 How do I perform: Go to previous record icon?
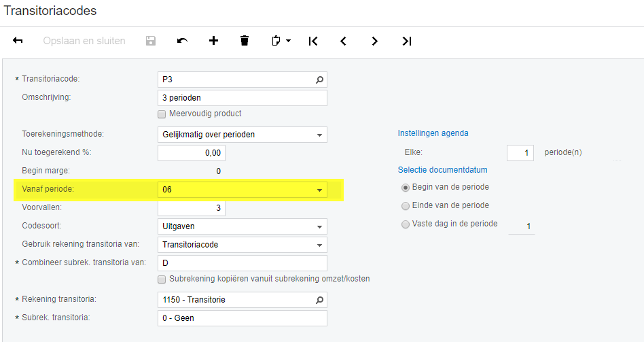344,41
